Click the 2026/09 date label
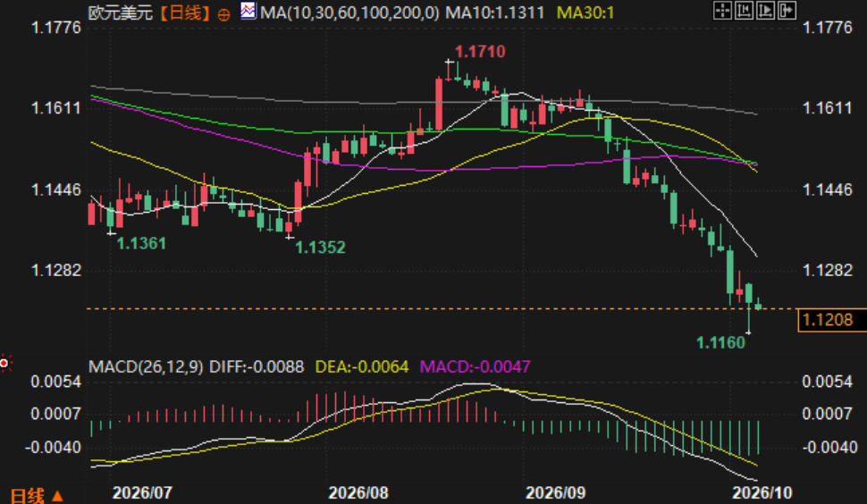 (555, 493)
